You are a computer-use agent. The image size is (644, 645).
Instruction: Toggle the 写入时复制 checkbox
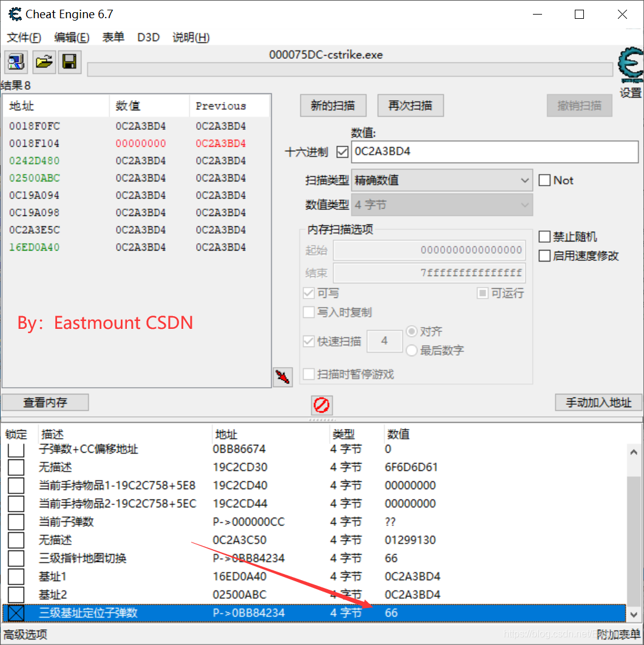[308, 312]
